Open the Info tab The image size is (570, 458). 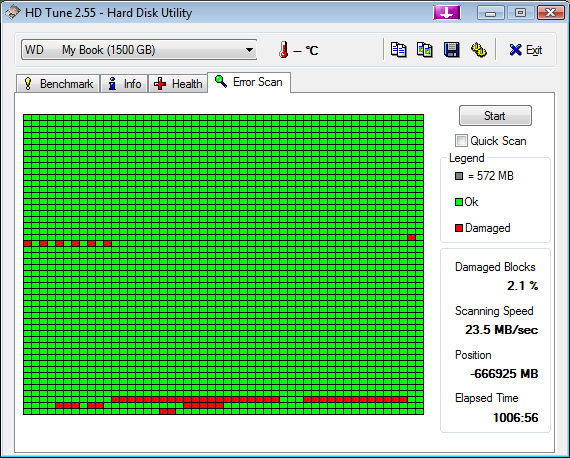[124, 84]
